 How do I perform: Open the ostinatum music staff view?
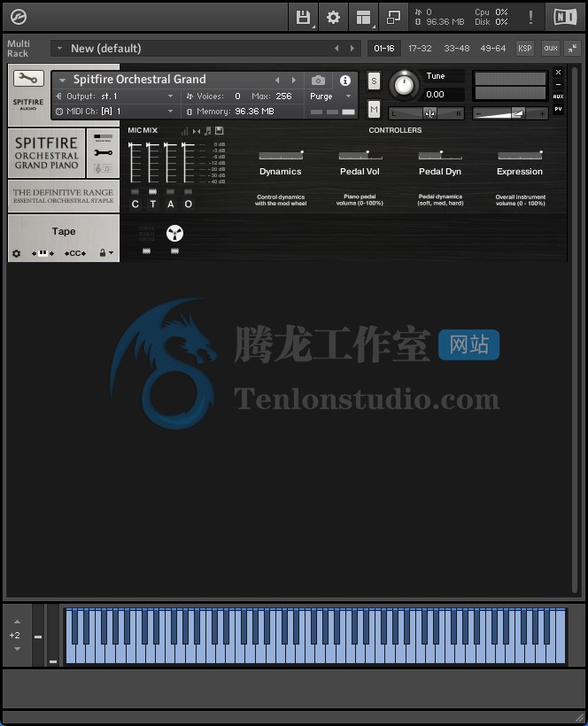(103, 168)
